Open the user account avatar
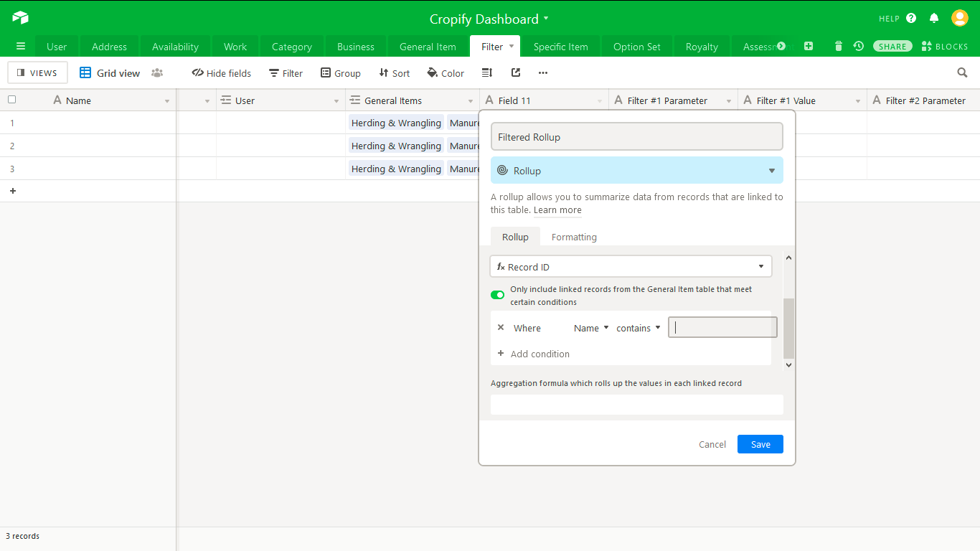 tap(960, 18)
